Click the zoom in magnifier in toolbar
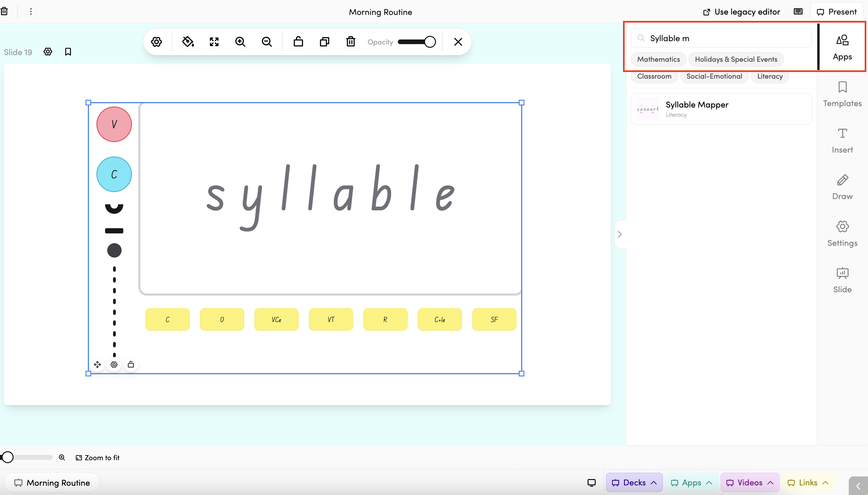 pyautogui.click(x=240, y=42)
